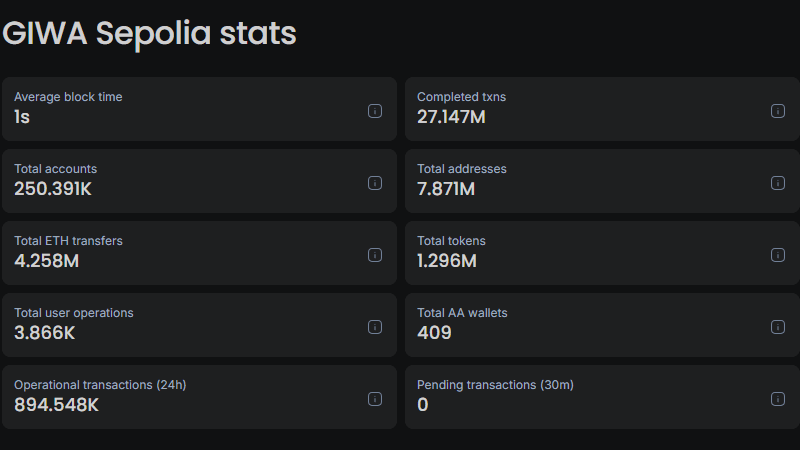Image resolution: width=800 pixels, height=450 pixels.
Task: Show info for Operational transactions (24h)
Action: [x=375, y=399]
